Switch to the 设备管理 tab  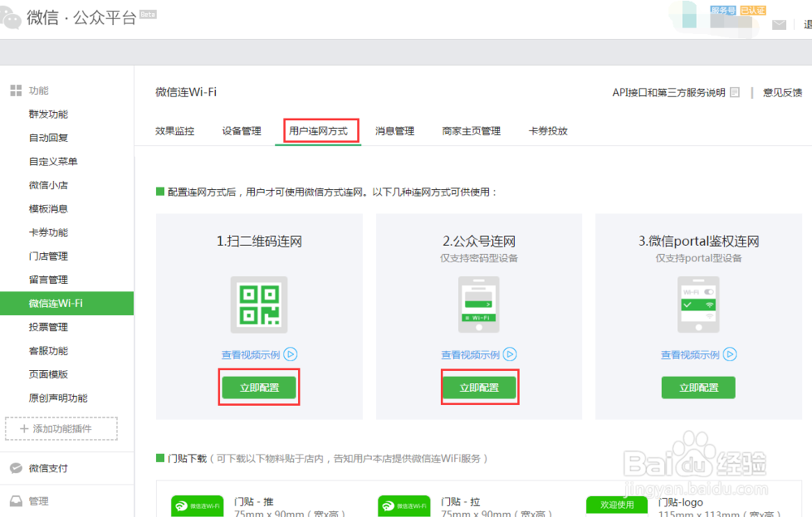click(241, 131)
